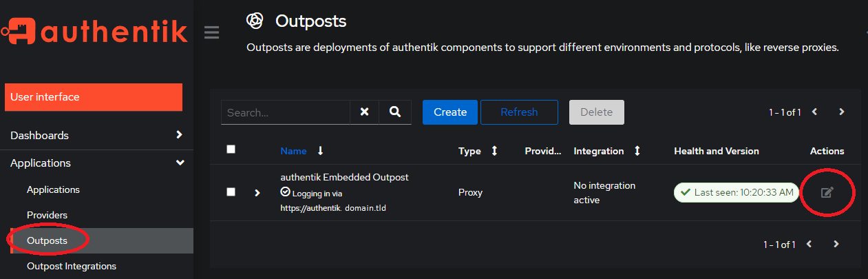The image size is (868, 279).
Task: Click the top '1 - 1 of 1' pagination text
Action: click(x=785, y=112)
